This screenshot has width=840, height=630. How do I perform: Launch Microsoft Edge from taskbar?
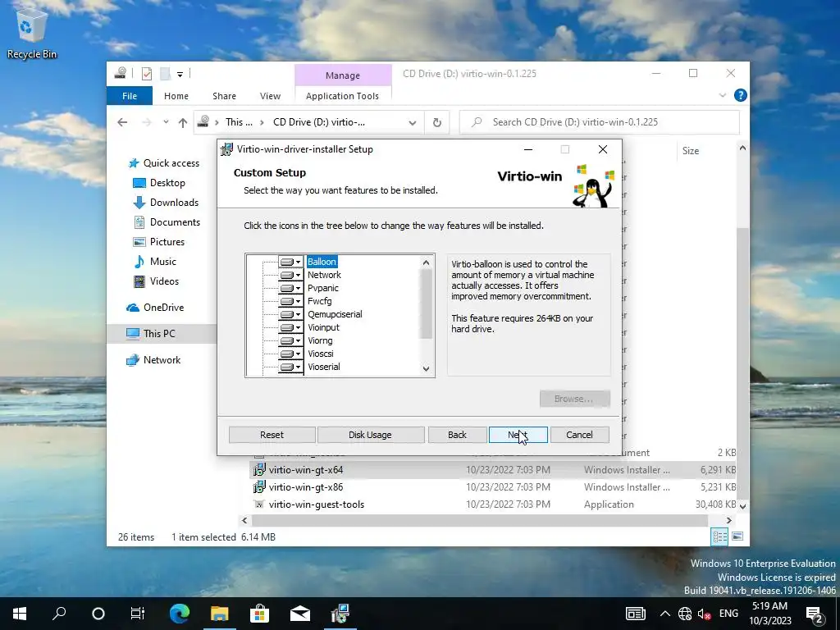point(180,614)
